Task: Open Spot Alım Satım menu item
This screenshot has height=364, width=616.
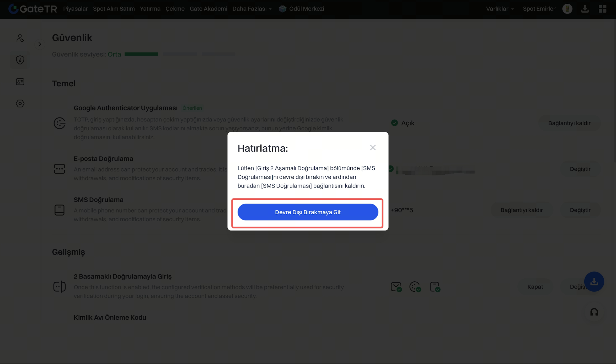Action: [114, 9]
